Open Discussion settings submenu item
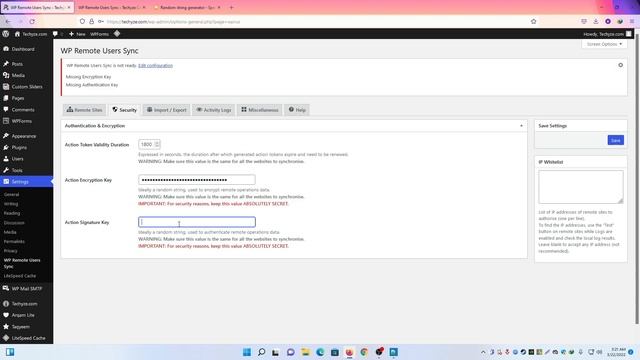The width and height of the screenshot is (640, 360). (14, 223)
